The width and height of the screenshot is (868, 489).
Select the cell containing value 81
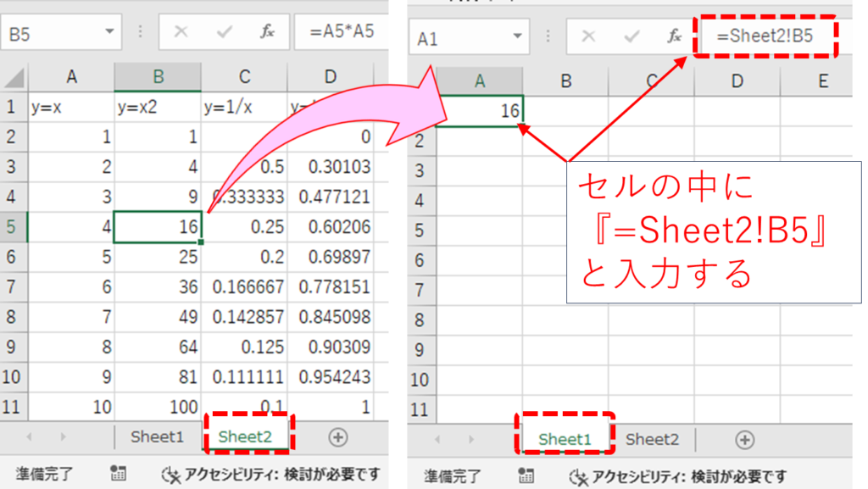click(x=158, y=377)
